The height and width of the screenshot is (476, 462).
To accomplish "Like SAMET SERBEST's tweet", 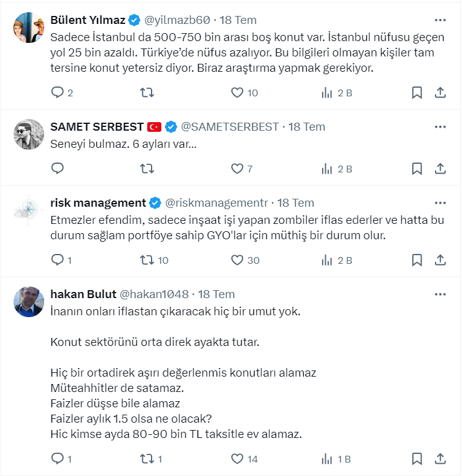I will coord(237,169).
